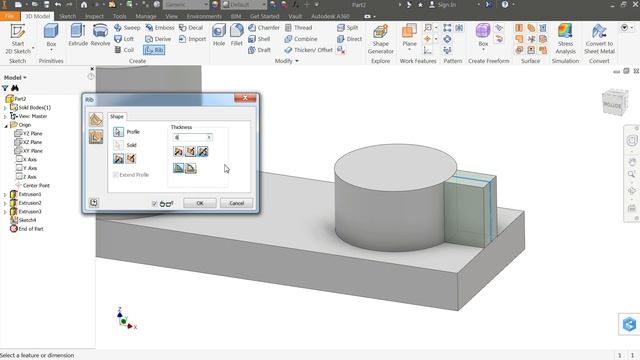Image resolution: width=640 pixels, height=360 pixels.
Task: Choose symmetric thickness direction option
Action: point(203,151)
